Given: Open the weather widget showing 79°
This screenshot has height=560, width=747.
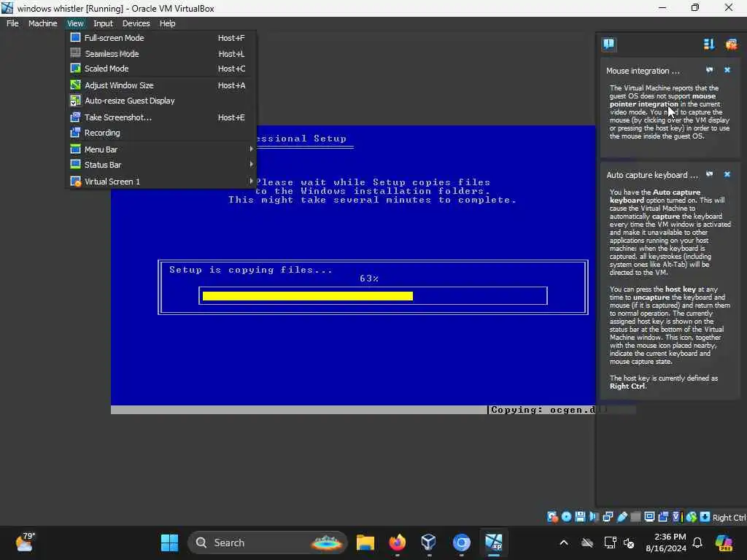Looking at the screenshot, I should point(25,542).
